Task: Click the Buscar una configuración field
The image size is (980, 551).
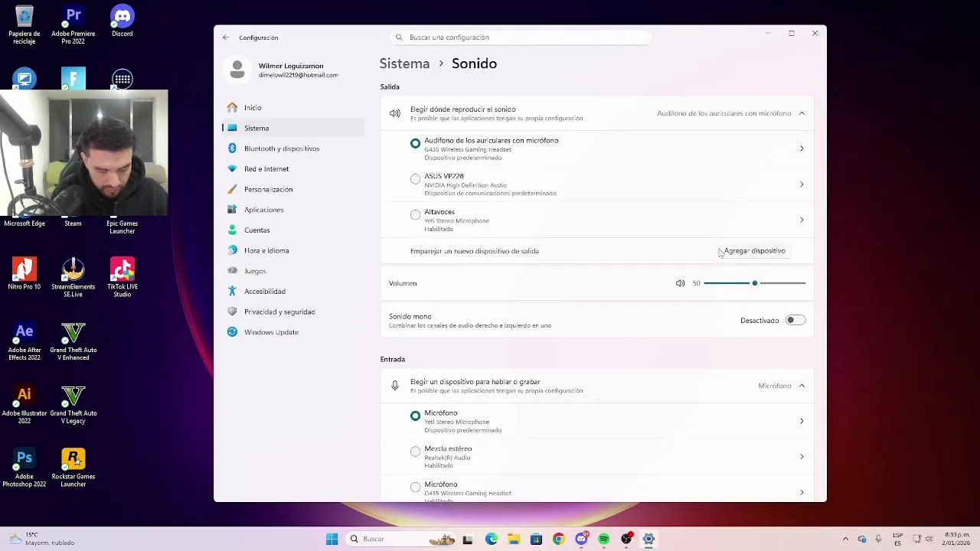Action: tap(521, 37)
